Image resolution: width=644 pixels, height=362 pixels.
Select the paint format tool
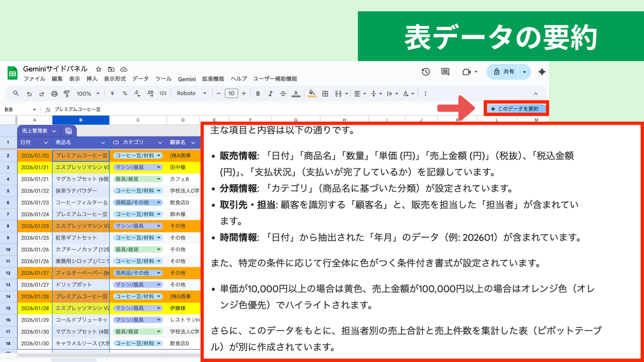67,94
